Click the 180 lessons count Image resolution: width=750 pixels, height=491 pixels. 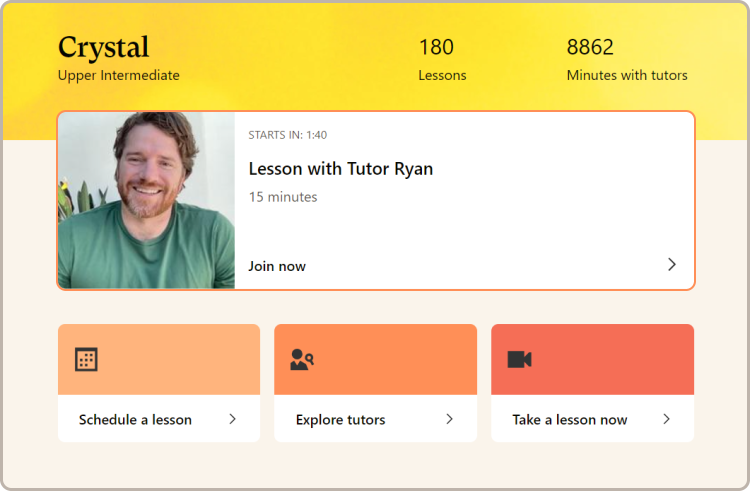436,47
